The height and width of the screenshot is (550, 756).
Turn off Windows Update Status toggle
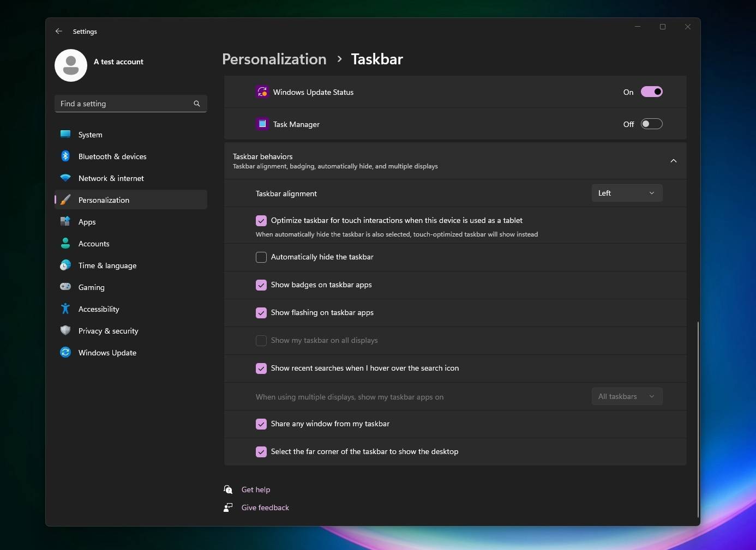[652, 92]
